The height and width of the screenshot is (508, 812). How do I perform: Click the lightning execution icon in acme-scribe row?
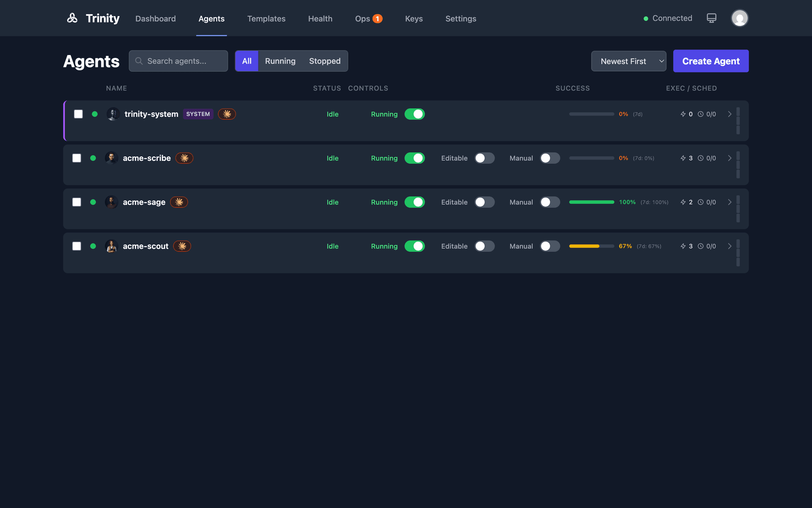[682, 158]
